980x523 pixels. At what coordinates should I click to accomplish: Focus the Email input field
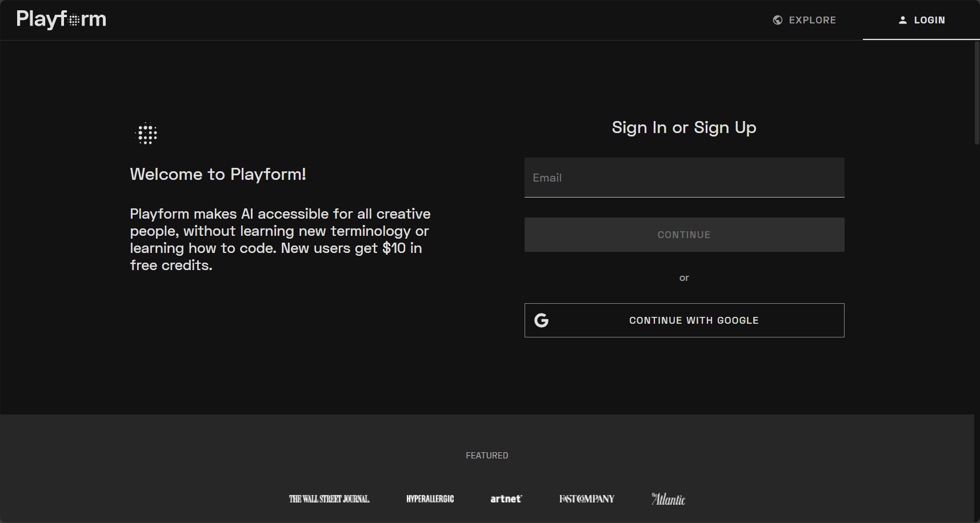(x=684, y=178)
